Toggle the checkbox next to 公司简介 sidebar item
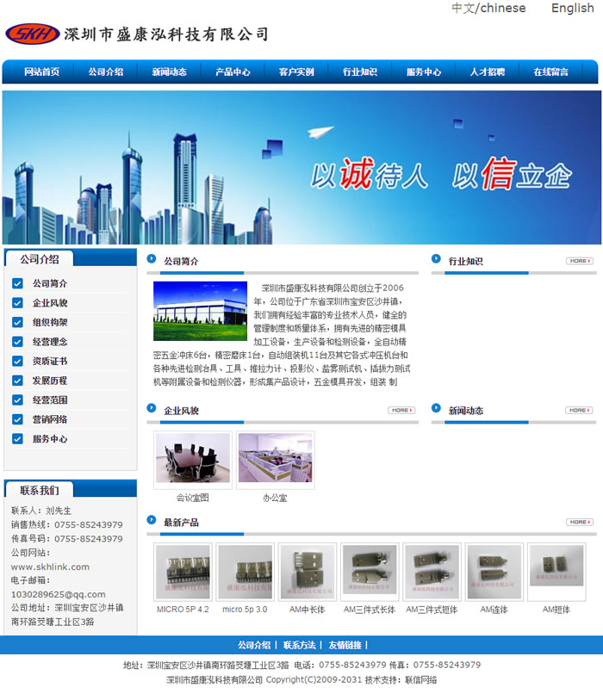Screen dimensions: 603x700 [x=17, y=283]
